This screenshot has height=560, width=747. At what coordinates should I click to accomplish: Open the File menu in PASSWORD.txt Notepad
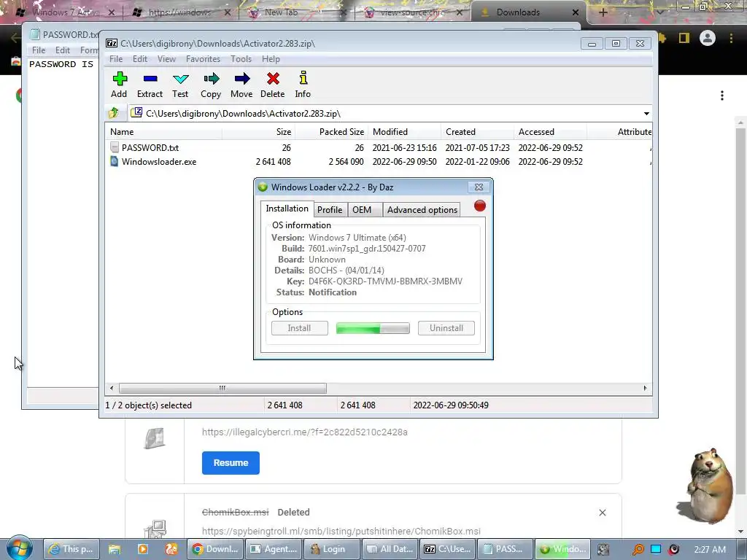pyautogui.click(x=39, y=50)
